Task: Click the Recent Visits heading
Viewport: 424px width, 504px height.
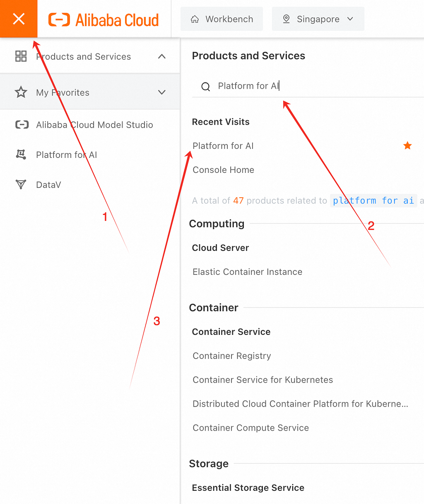Action: 221,122
